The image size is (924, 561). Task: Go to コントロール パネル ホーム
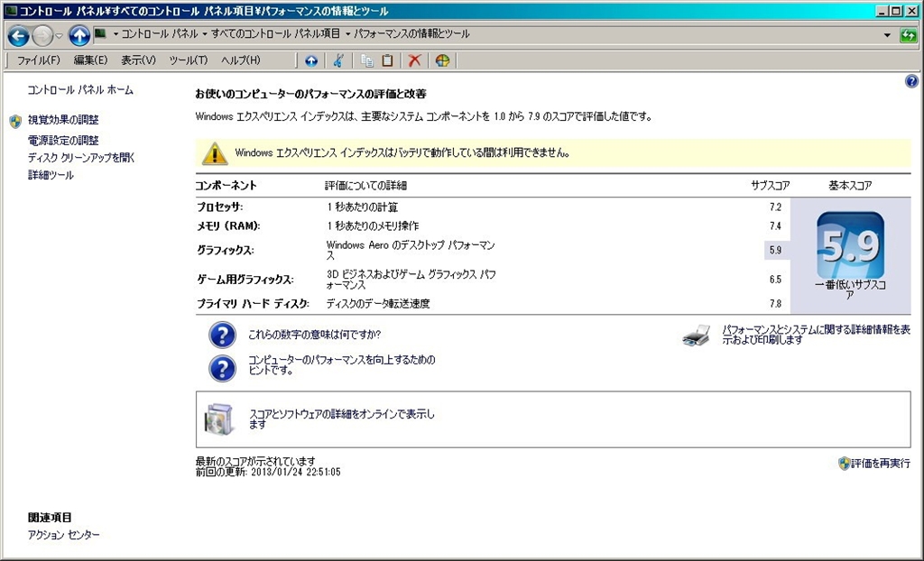80,90
